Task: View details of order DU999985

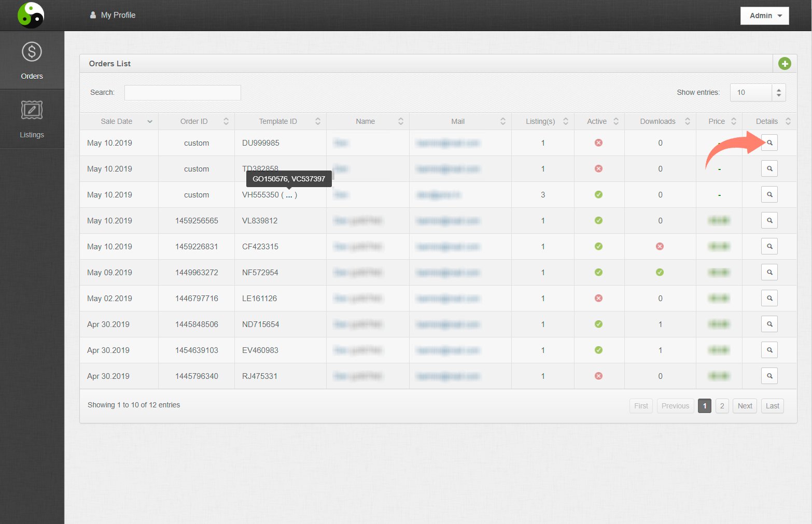Action: point(769,143)
